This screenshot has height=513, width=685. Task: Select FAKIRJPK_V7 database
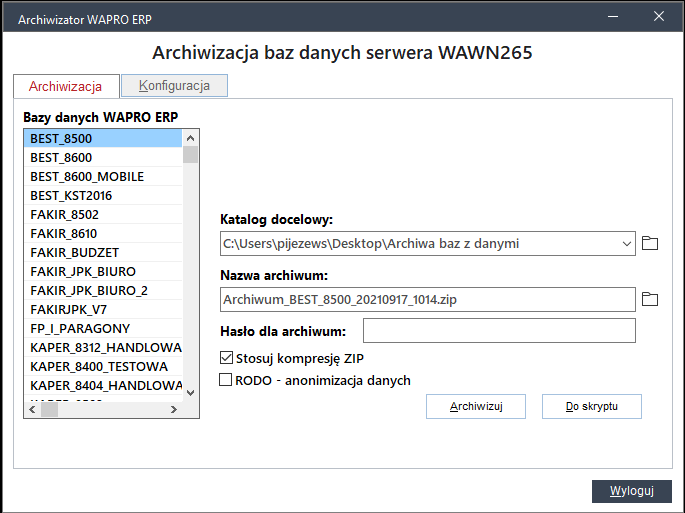point(103,309)
